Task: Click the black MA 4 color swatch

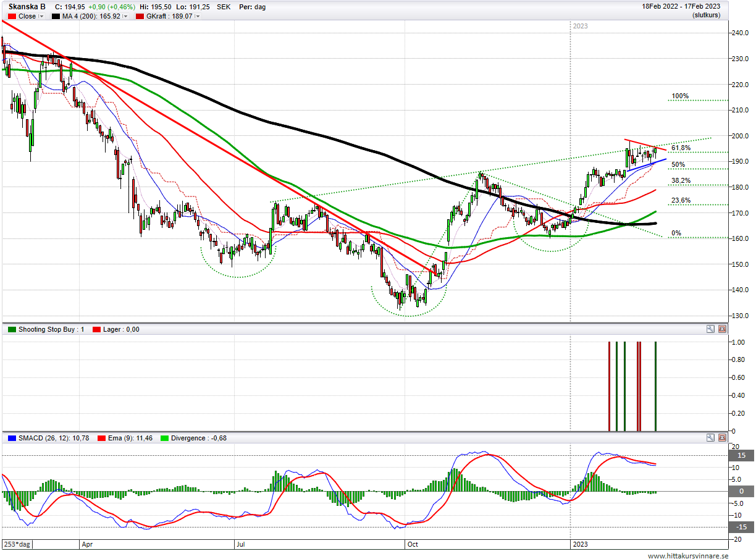Action: pos(55,17)
